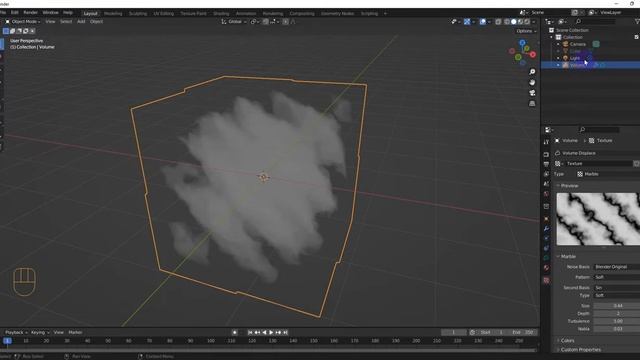640x360 pixels.
Task: Open the View Layer properties tab icon
Action: (546, 174)
